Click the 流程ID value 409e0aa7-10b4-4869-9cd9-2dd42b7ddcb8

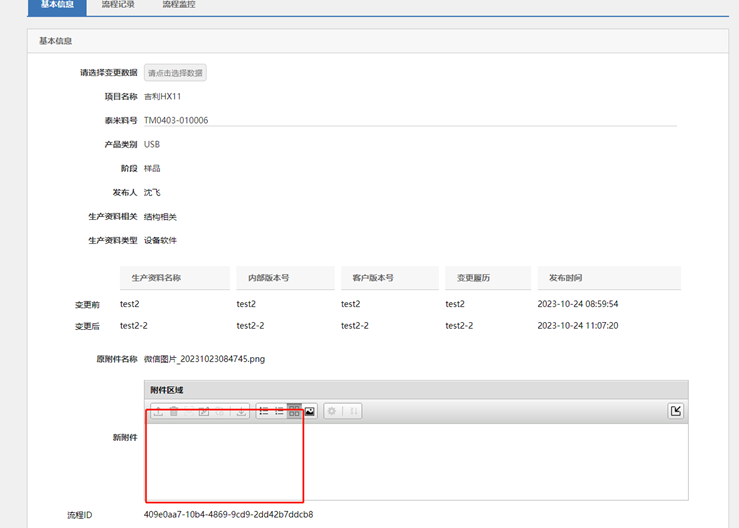pos(229,514)
